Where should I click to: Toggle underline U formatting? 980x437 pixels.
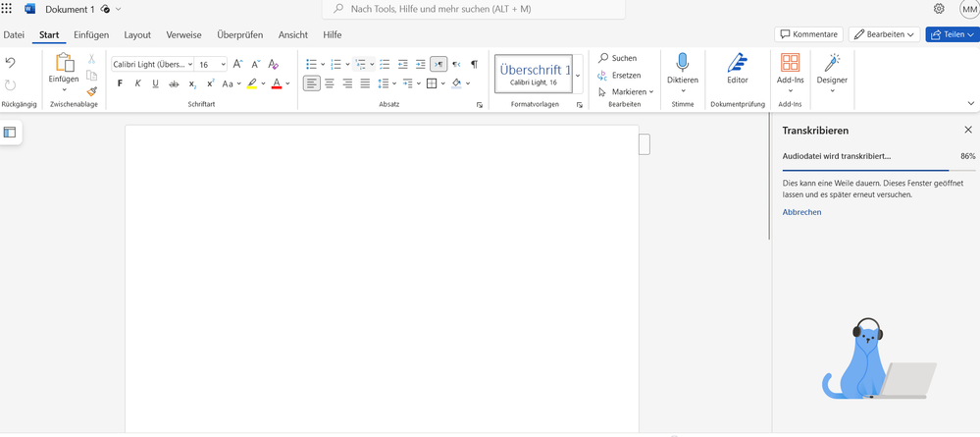(156, 83)
